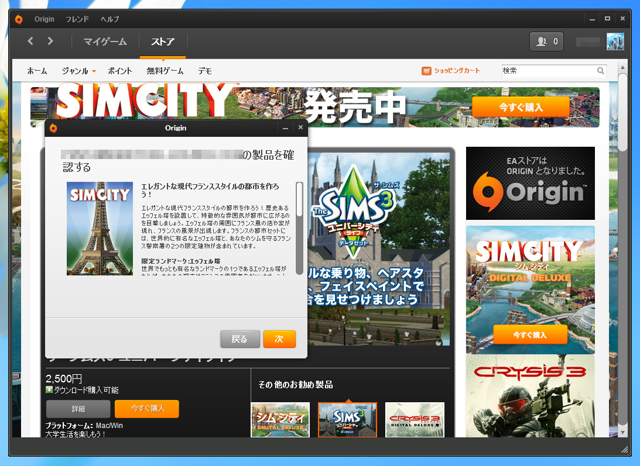Open the ポイント store section
The width and height of the screenshot is (640, 466).
click(120, 71)
